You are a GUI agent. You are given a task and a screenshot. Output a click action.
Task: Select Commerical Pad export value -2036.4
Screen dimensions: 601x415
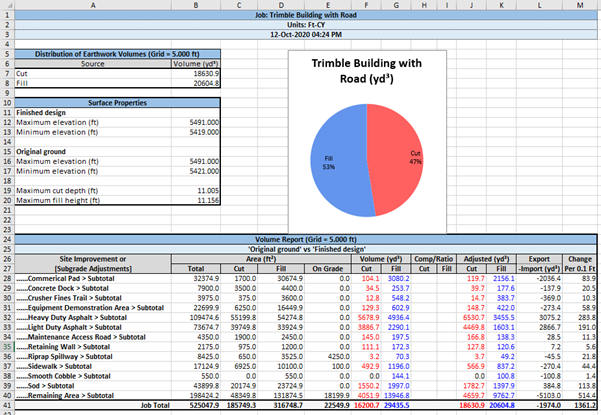[x=539, y=279]
